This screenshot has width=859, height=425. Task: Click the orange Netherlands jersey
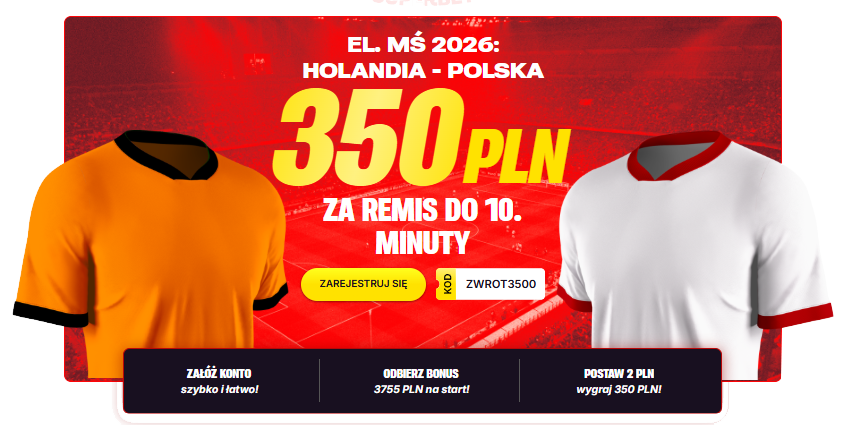coord(150,255)
